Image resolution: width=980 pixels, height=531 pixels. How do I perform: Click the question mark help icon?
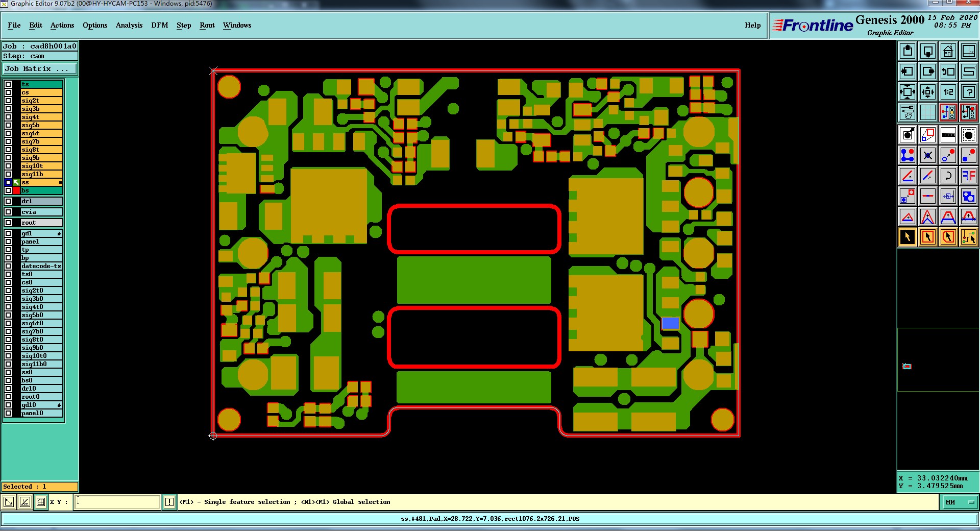pos(969,92)
